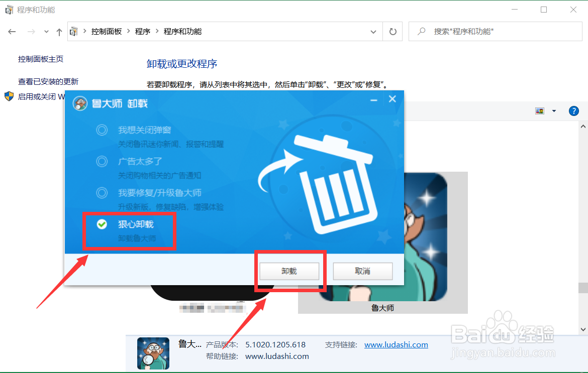The image size is (588, 373).
Task: Select the 控制面板 breadcrumb
Action: pyautogui.click(x=107, y=32)
